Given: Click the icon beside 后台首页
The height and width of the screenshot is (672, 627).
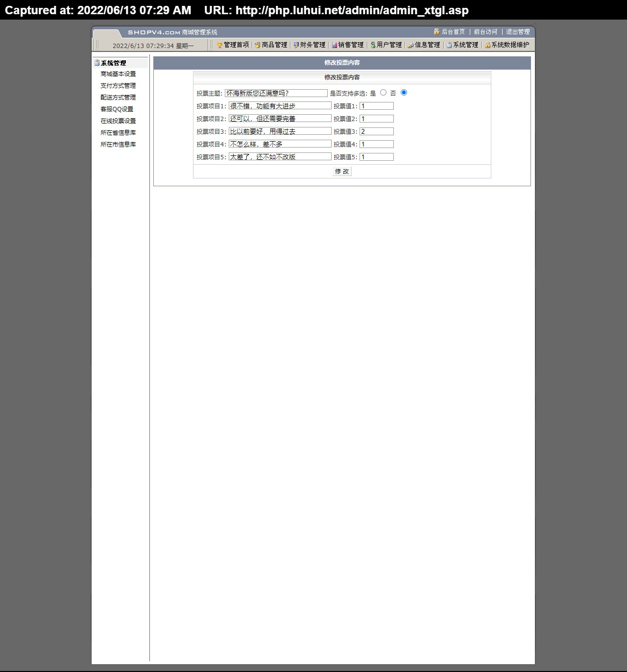Looking at the screenshot, I should point(436,32).
